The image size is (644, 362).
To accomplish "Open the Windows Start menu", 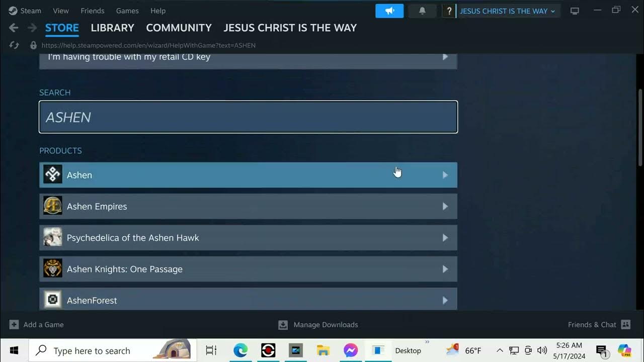I will (14, 350).
